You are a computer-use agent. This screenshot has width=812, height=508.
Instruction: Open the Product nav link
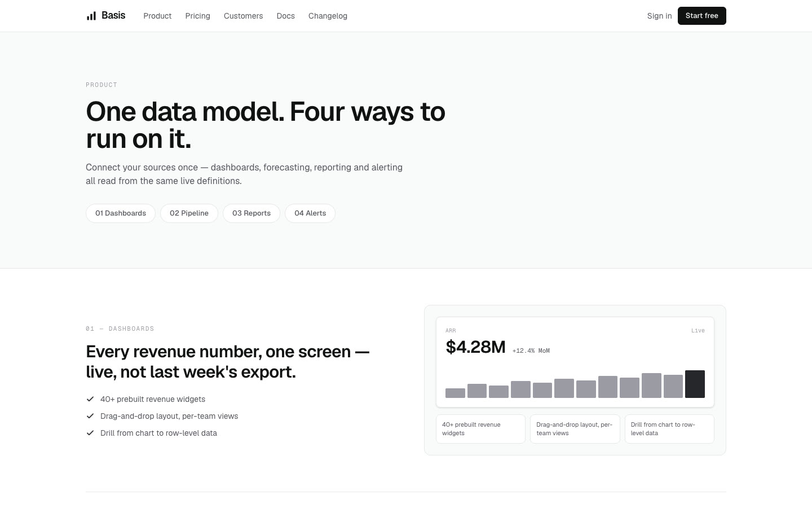157,16
